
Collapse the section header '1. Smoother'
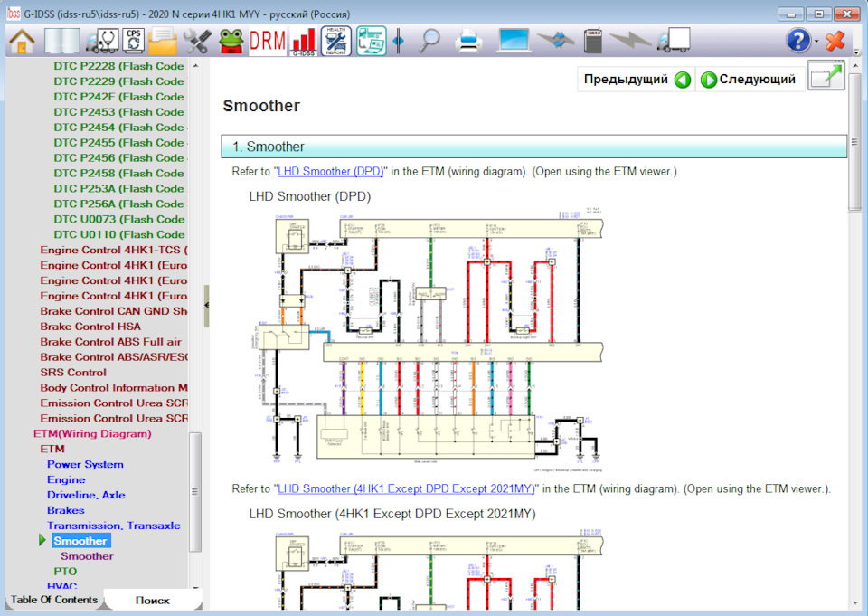533,147
